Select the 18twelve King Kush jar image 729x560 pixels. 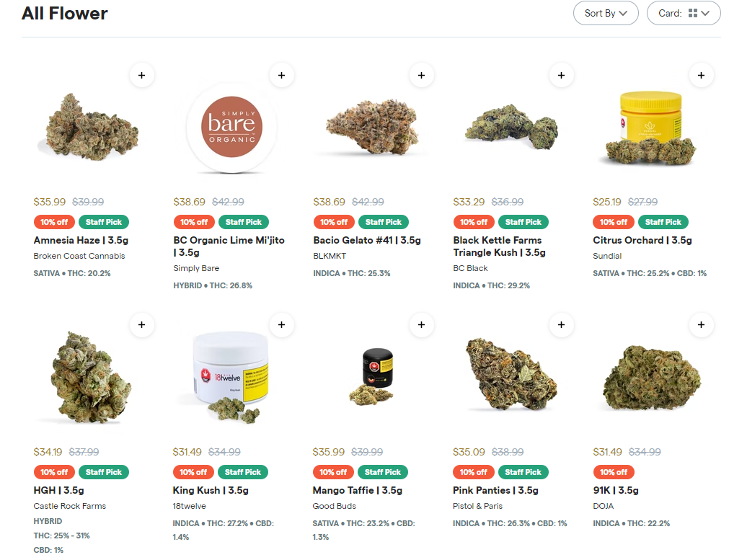231,377
